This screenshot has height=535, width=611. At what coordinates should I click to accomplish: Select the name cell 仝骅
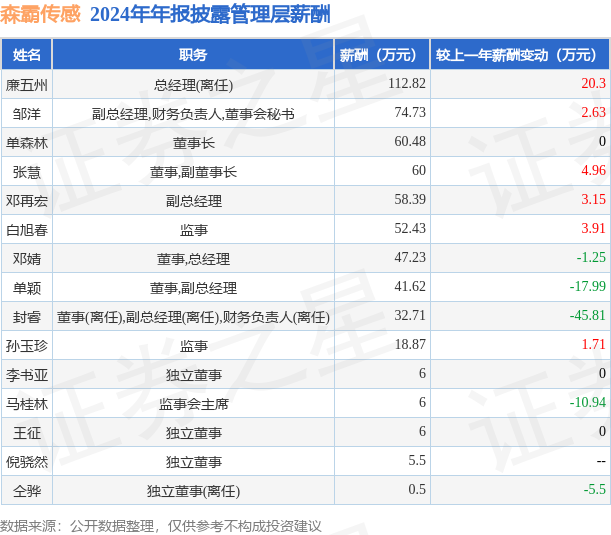pyautogui.click(x=26, y=491)
